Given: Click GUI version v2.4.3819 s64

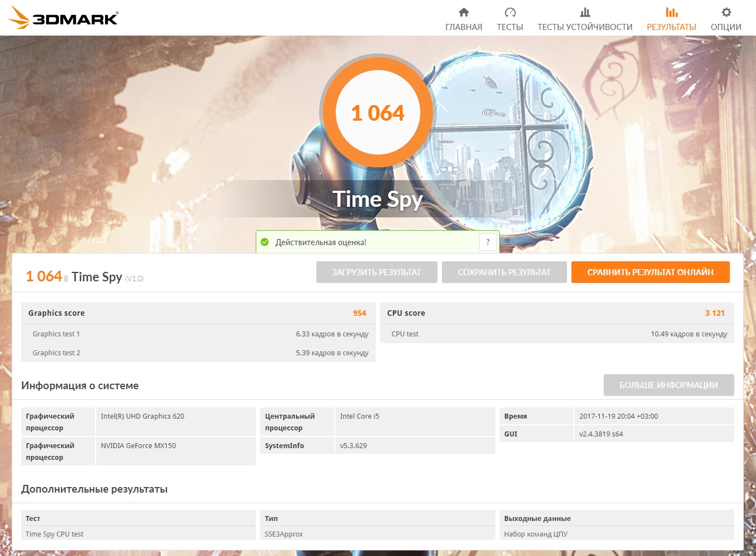Looking at the screenshot, I should (654, 434).
